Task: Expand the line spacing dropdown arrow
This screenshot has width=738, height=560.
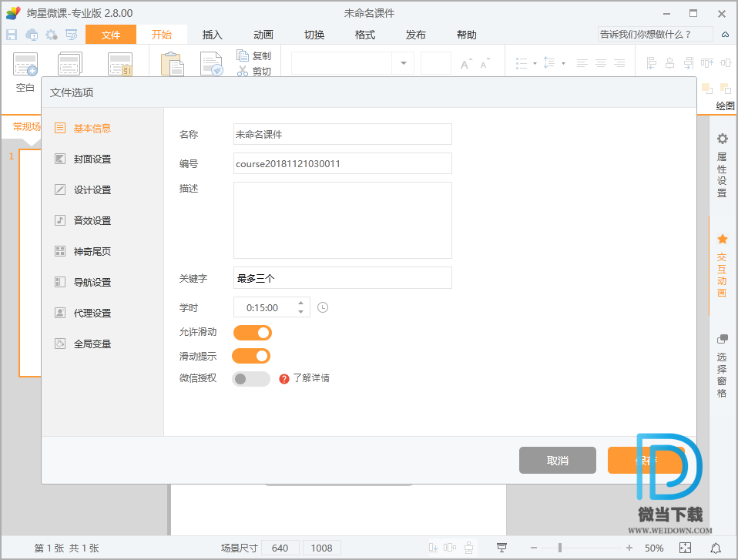Action: point(563,63)
